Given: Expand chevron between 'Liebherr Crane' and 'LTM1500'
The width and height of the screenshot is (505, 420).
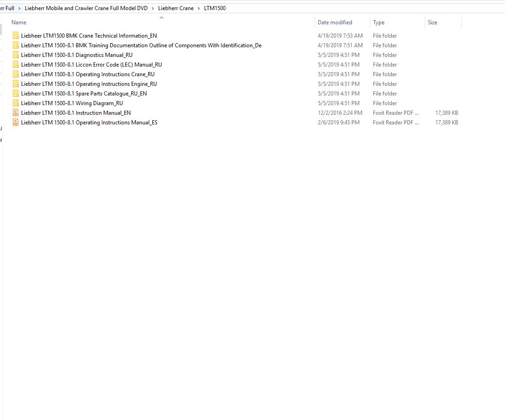Looking at the screenshot, I should (x=199, y=8).
